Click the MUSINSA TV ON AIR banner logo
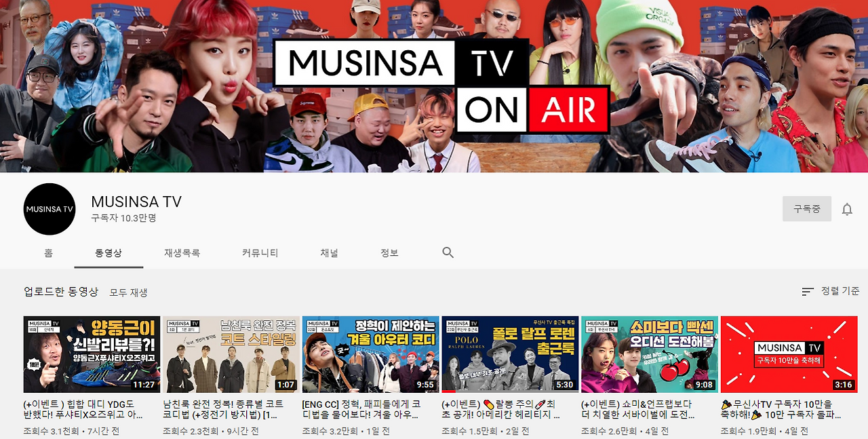The height and width of the screenshot is (439, 868). [443, 85]
